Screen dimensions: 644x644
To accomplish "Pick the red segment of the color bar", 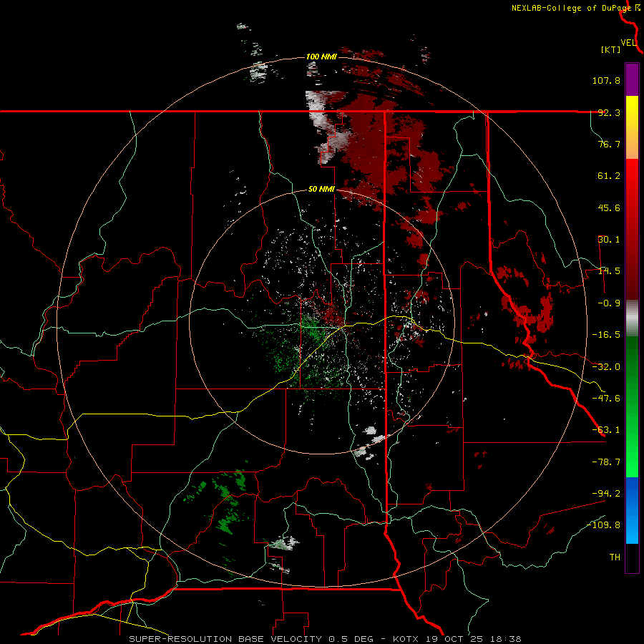I will 632,229.
